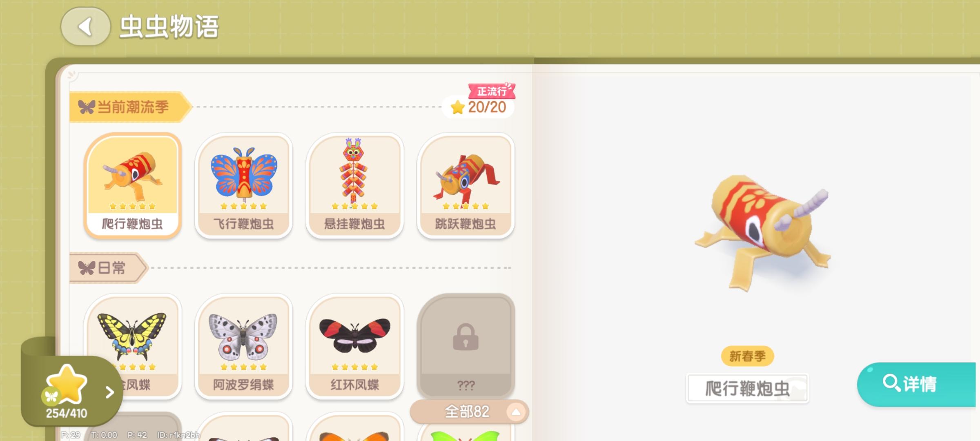
Task: Select the 飞行鞭炮虫 butterfly card
Action: click(244, 185)
